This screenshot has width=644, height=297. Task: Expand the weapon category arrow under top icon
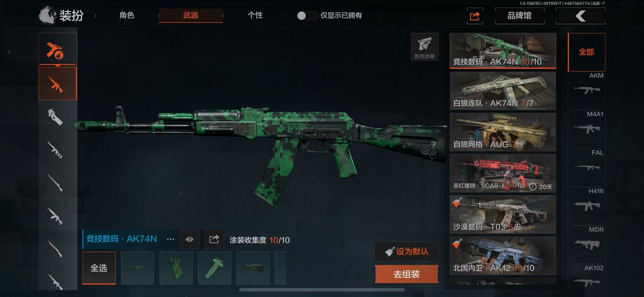[x=58, y=65]
